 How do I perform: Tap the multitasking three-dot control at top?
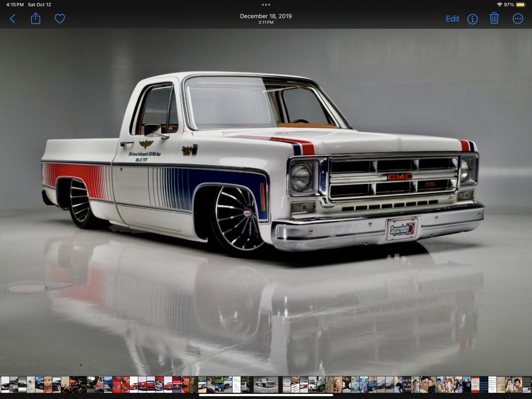point(266,5)
